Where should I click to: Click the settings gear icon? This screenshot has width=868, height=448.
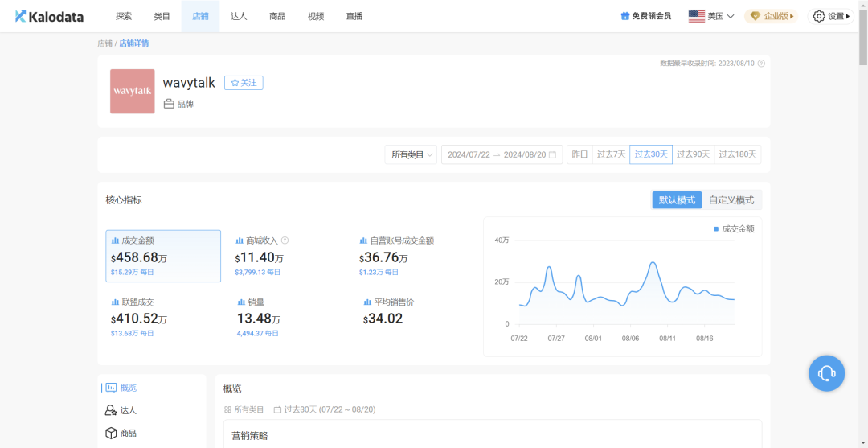[819, 17]
